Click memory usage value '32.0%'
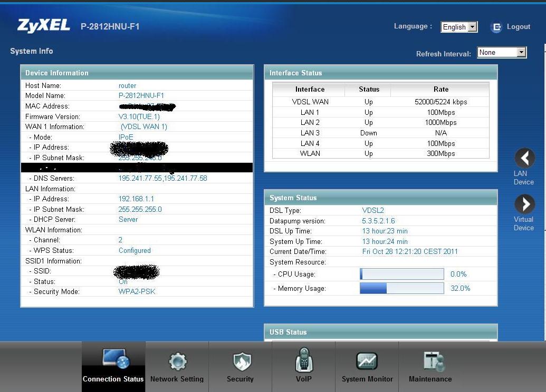The height and width of the screenshot is (392, 546). [x=461, y=288]
